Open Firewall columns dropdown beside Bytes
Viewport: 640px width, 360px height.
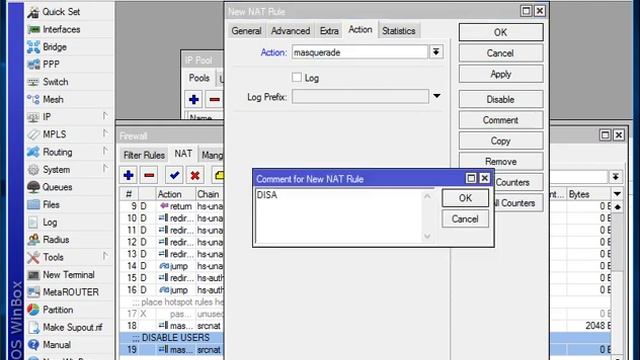pos(617,194)
